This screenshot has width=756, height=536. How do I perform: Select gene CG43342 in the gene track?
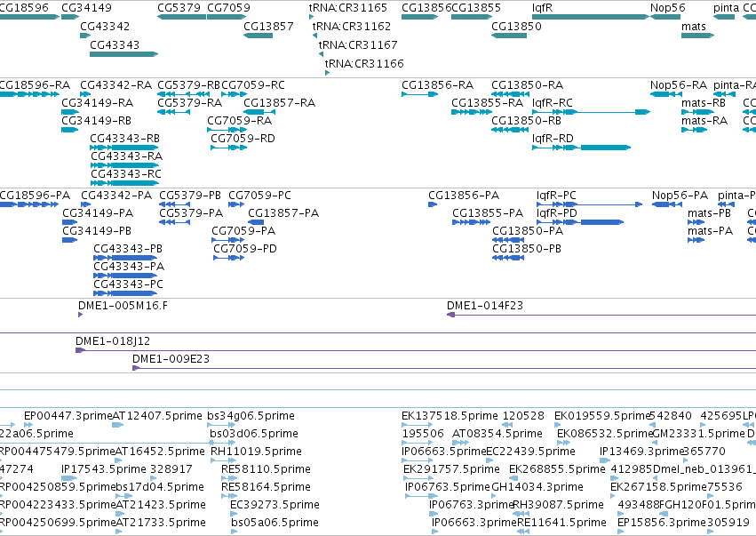(x=85, y=36)
